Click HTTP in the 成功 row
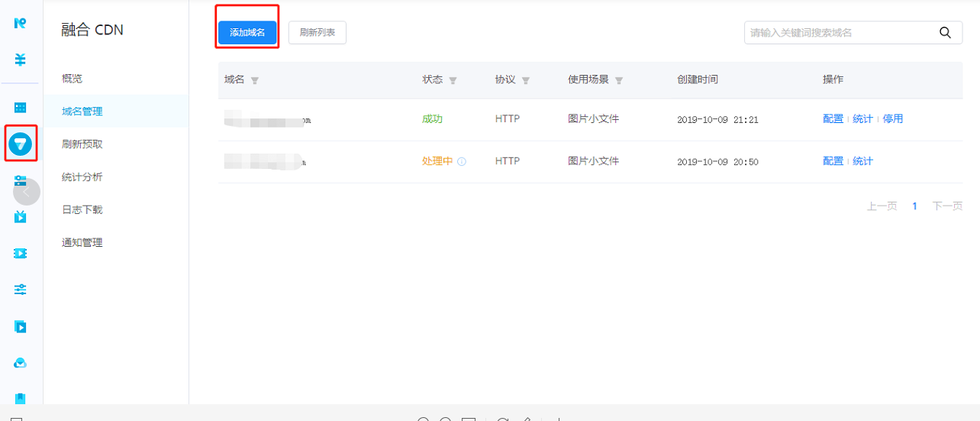This screenshot has width=980, height=421. 508,119
